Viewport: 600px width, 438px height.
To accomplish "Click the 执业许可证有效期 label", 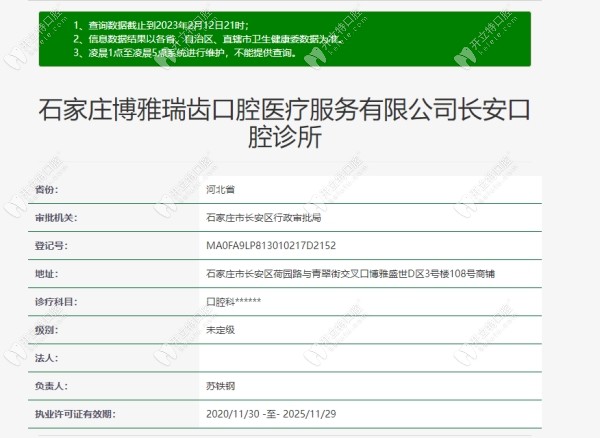I will (75, 414).
